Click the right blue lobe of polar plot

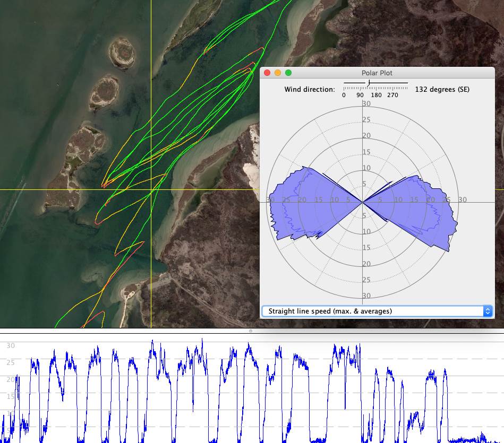click(420, 207)
